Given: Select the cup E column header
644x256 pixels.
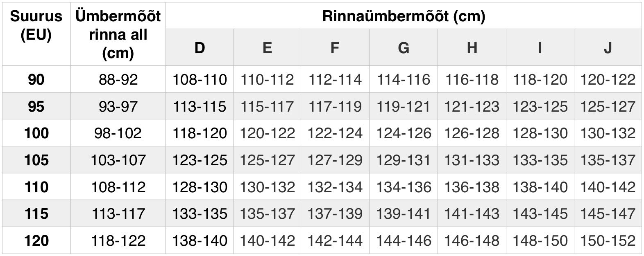Looking at the screenshot, I should pyautogui.click(x=267, y=48).
